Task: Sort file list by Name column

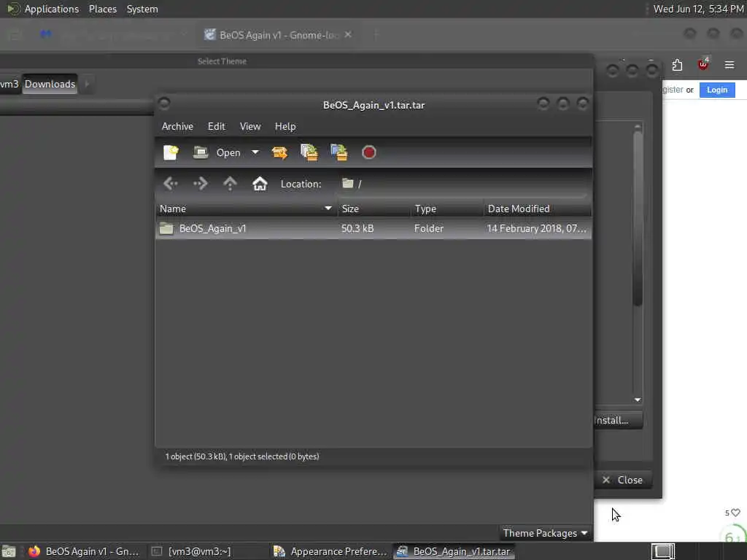Action: tap(247, 209)
